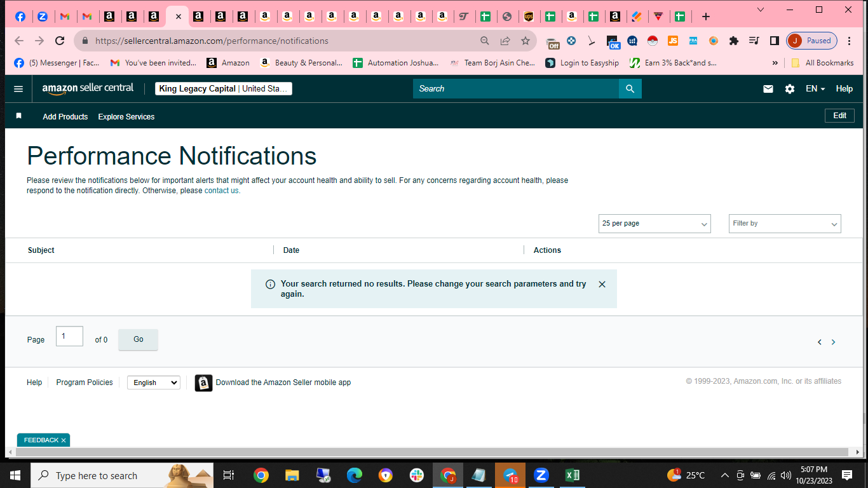The height and width of the screenshot is (488, 868).
Task: Reload the current page
Action: coord(60,41)
